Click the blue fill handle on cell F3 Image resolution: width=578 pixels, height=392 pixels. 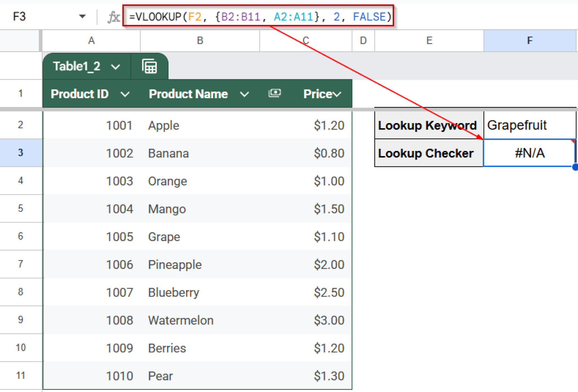pos(575,168)
